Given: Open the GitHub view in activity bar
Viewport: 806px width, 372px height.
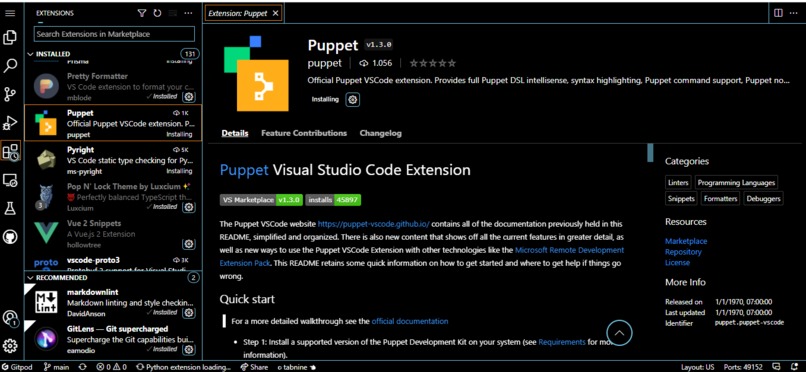Looking at the screenshot, I should click(x=10, y=236).
